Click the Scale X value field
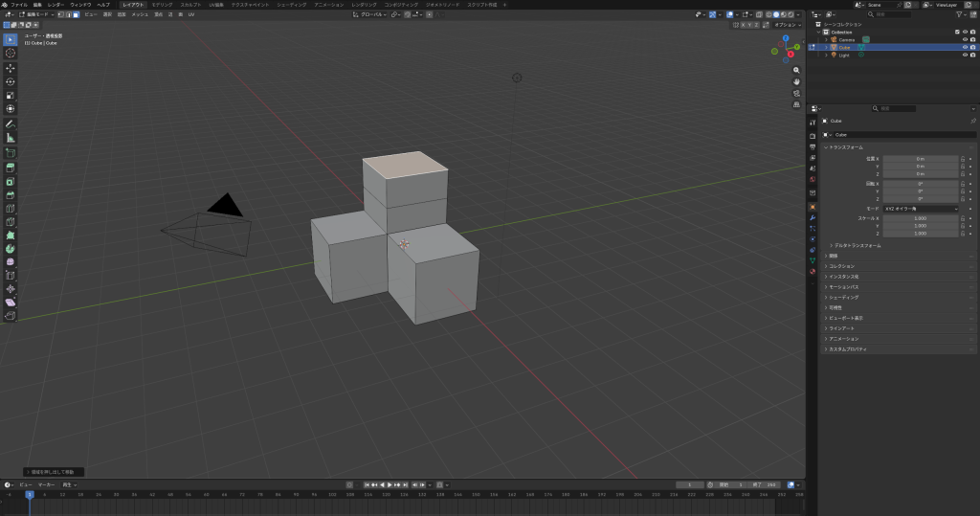980x516 pixels. (x=920, y=218)
